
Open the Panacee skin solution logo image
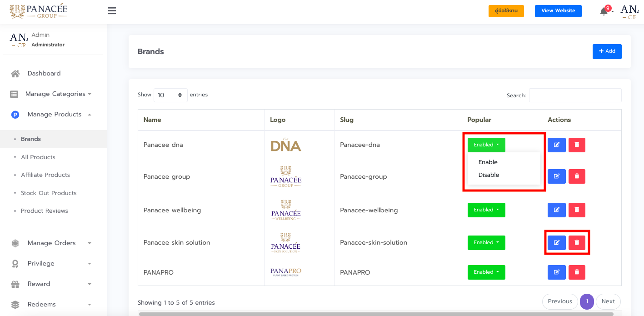pyautogui.click(x=286, y=243)
